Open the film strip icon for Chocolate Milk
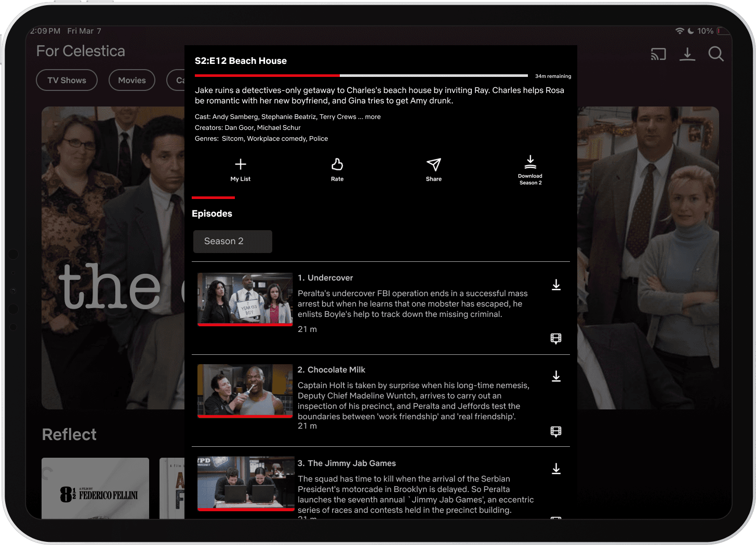 pyautogui.click(x=556, y=432)
